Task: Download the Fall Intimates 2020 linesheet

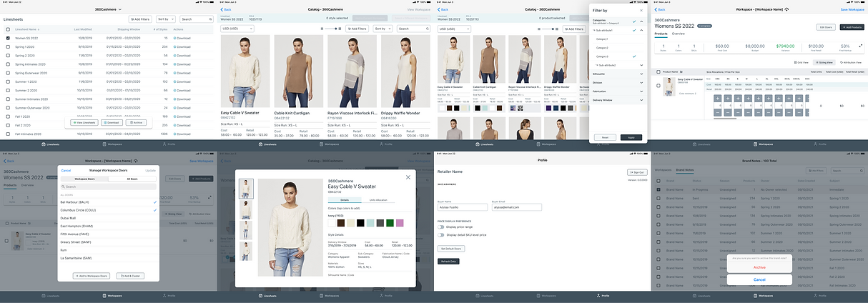Action: pos(182,134)
